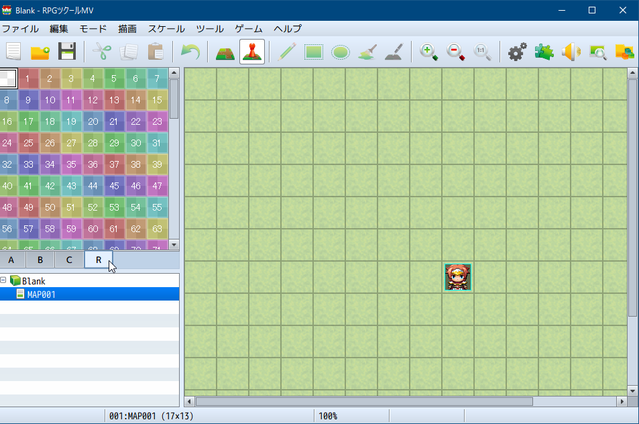639x424 pixels.
Task: Pick region ID 7 swatch
Action: tap(157, 78)
